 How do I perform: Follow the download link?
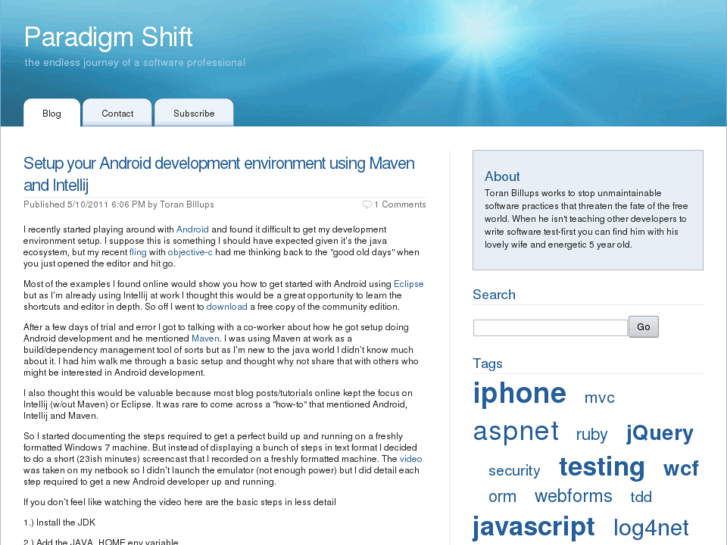tap(227, 307)
